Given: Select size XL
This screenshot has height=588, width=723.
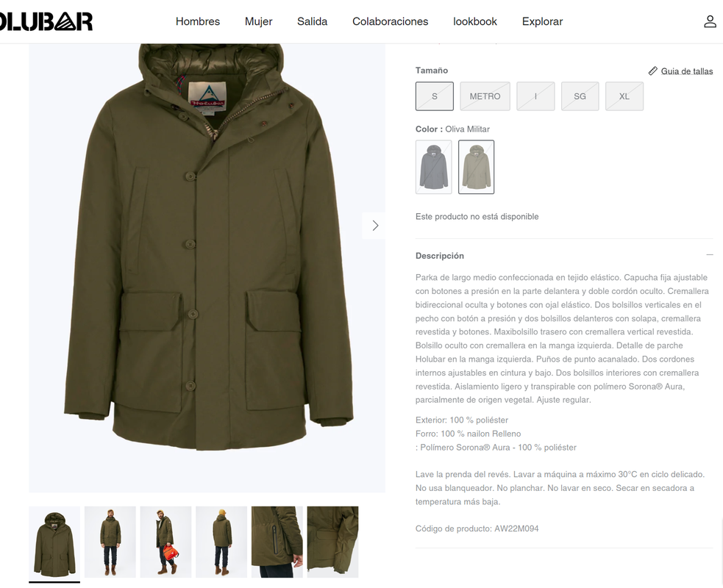Looking at the screenshot, I should pos(624,96).
